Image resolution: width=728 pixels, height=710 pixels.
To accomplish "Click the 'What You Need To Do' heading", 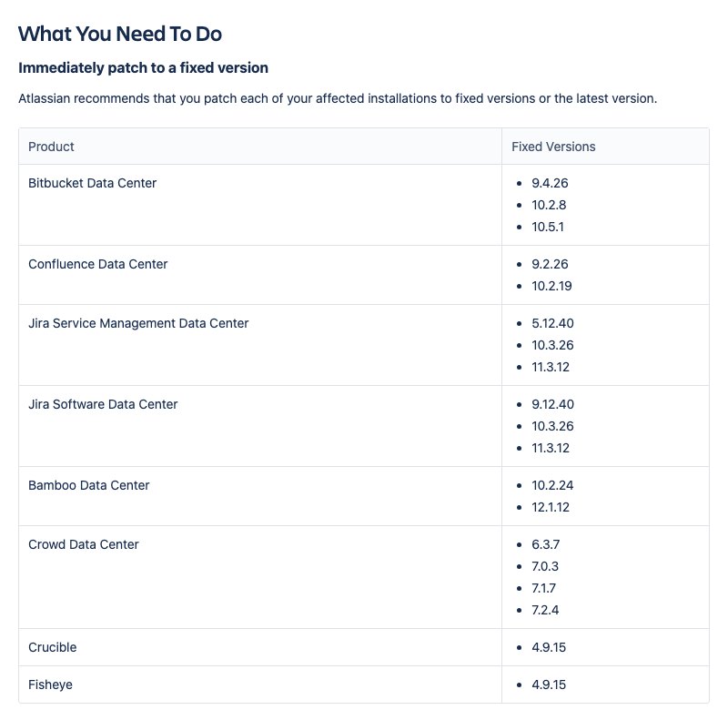I will point(120,34).
